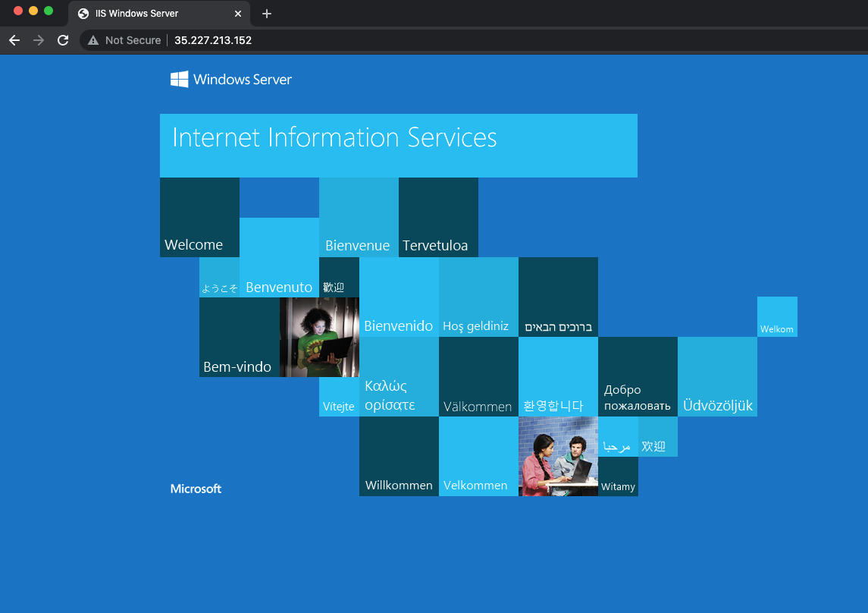Click the browser back arrow

tap(14, 40)
